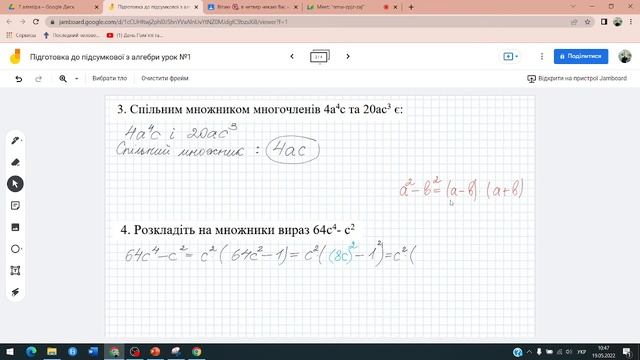Close the active Jamboard browser tab
This screenshot has height=360, width=640.
pos(196,7)
